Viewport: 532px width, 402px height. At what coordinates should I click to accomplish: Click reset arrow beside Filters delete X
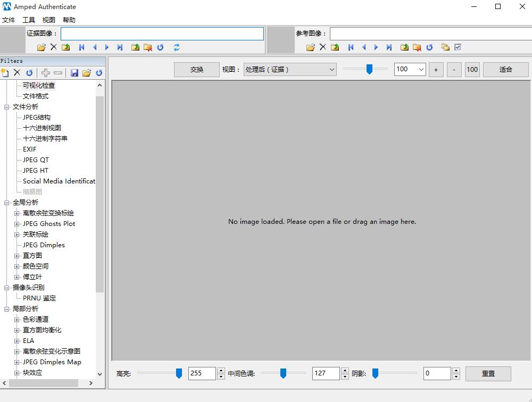(29, 73)
